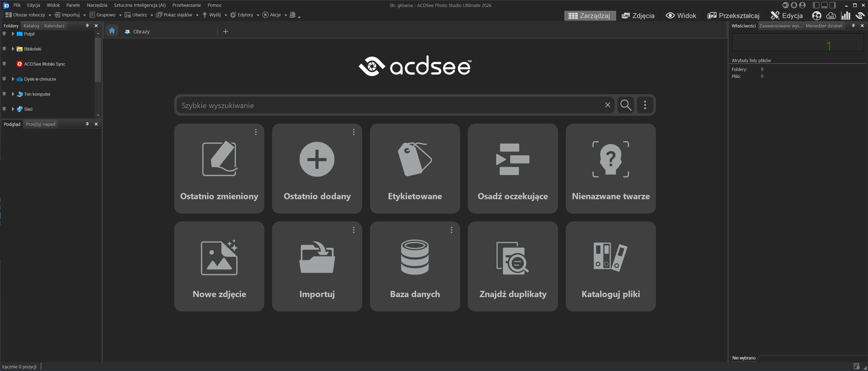Open the Plik menu
The image size is (868, 371).
click(x=17, y=5)
